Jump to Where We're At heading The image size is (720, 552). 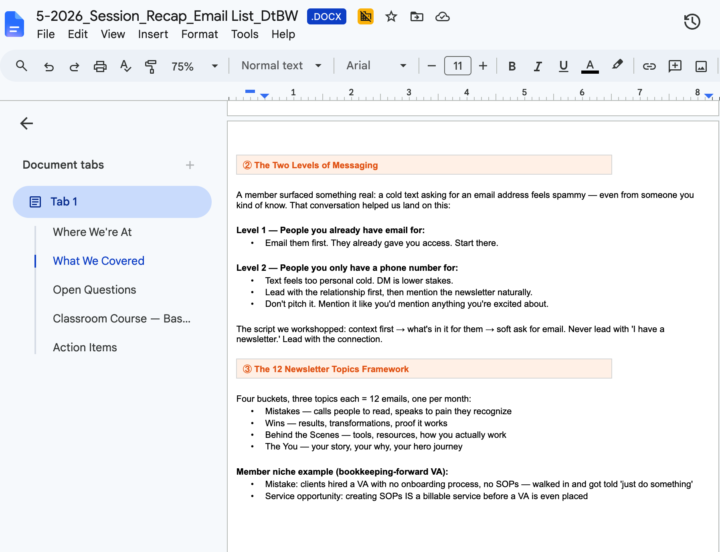tap(92, 232)
